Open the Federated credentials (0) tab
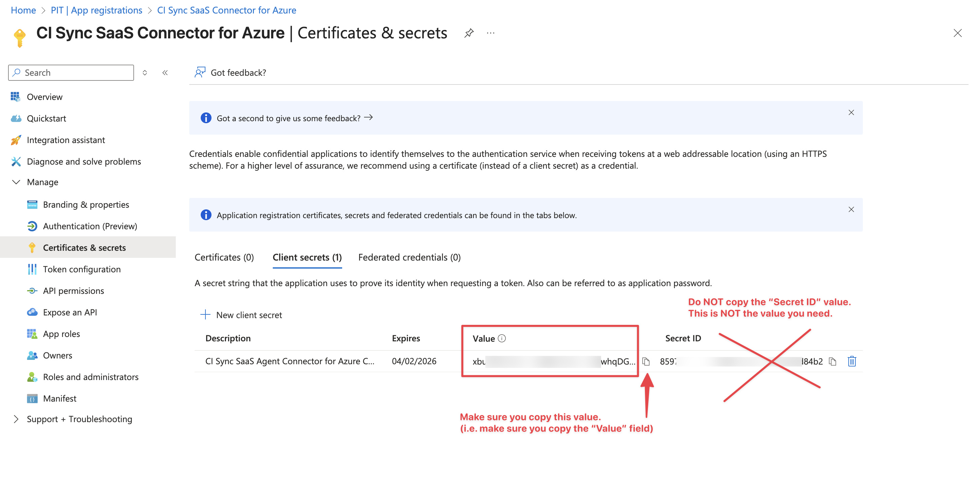The height and width of the screenshot is (478, 980). coord(410,258)
